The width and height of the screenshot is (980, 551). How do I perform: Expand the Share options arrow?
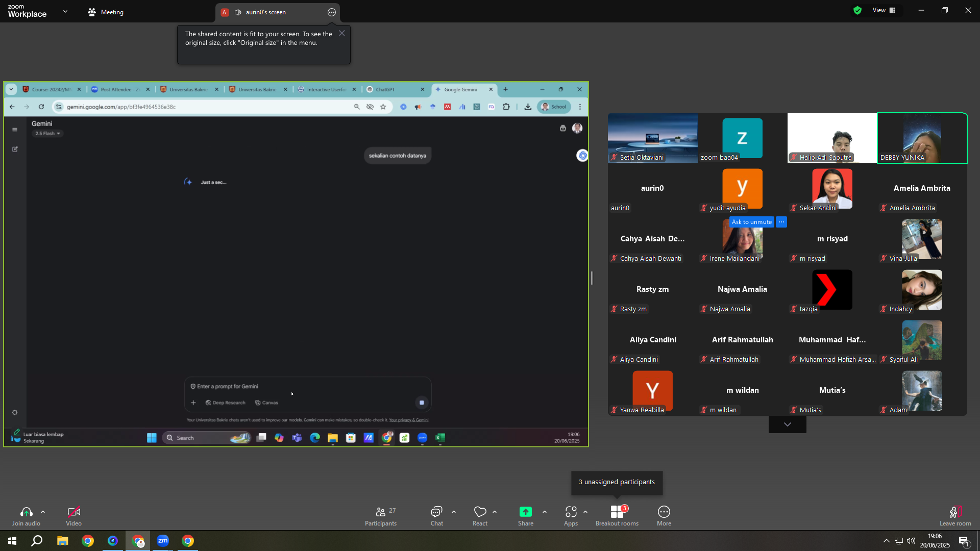coord(545,512)
